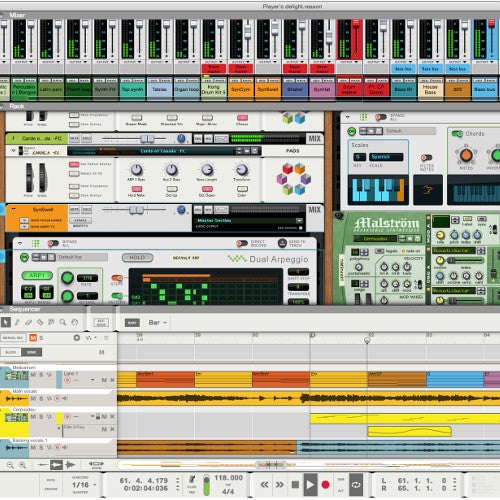Mute the Malstrom track
Screen dimensions: 500x500
[33, 375]
